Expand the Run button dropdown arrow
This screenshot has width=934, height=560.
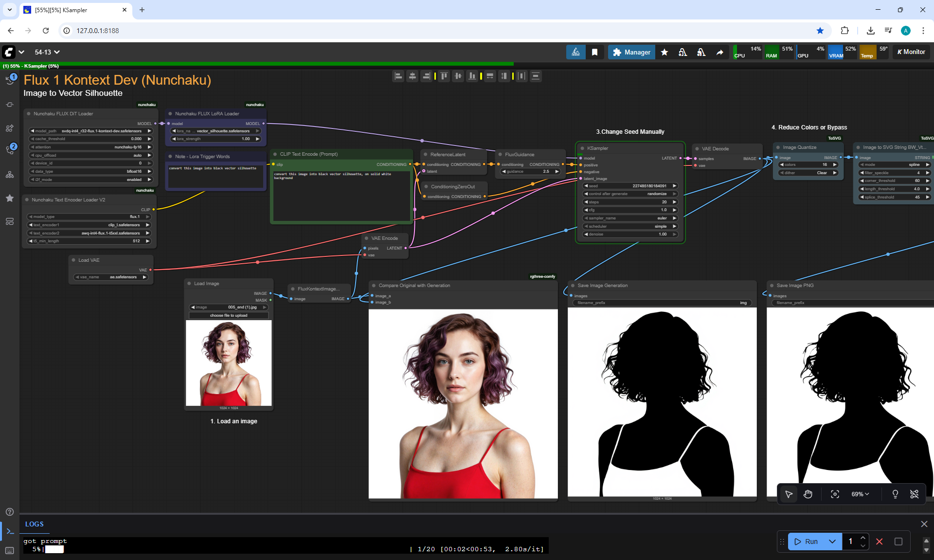tap(832, 542)
